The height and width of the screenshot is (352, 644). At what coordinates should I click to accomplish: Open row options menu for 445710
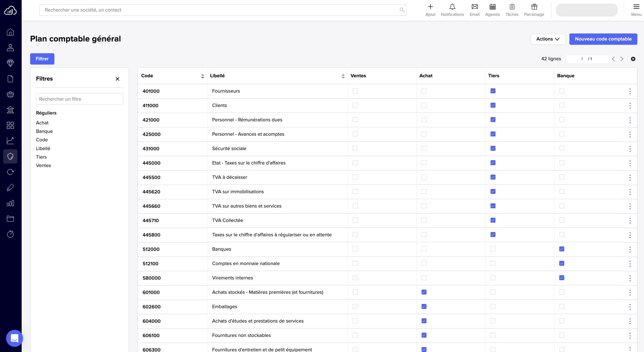[x=630, y=220]
